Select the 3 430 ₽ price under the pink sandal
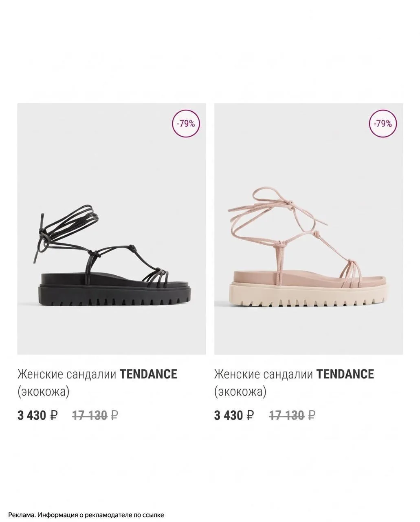 pyautogui.click(x=234, y=416)
